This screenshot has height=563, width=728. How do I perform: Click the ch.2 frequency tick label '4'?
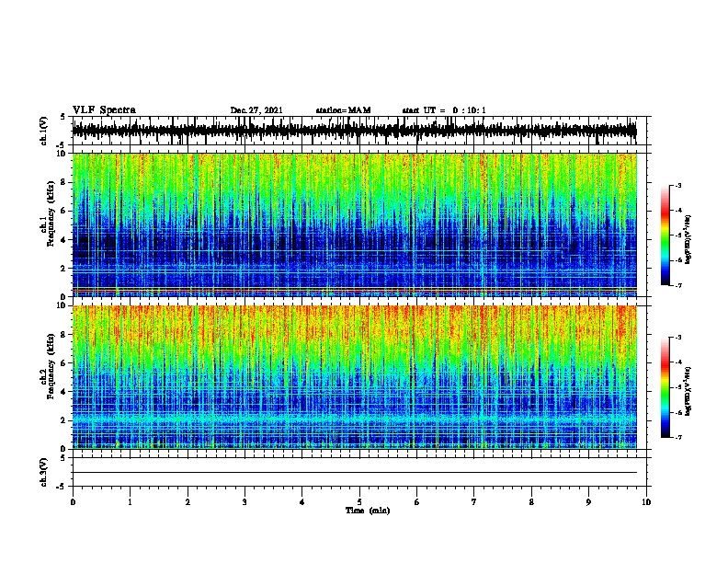click(63, 392)
